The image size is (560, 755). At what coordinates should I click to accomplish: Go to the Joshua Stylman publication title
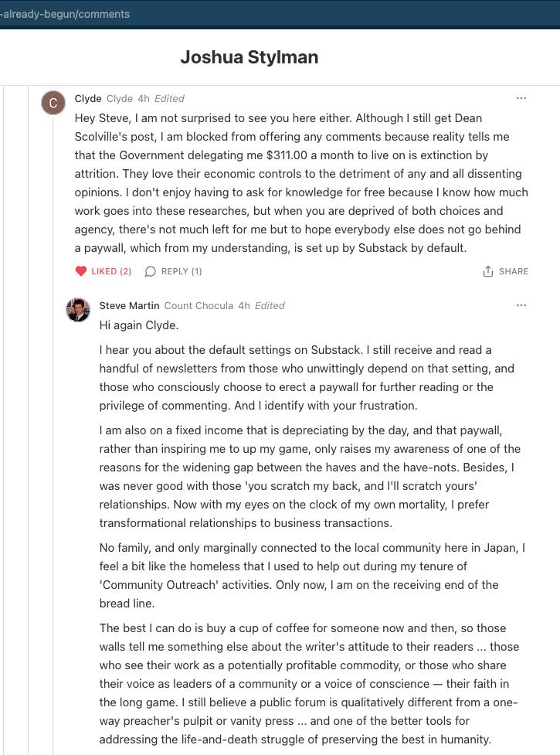249,57
